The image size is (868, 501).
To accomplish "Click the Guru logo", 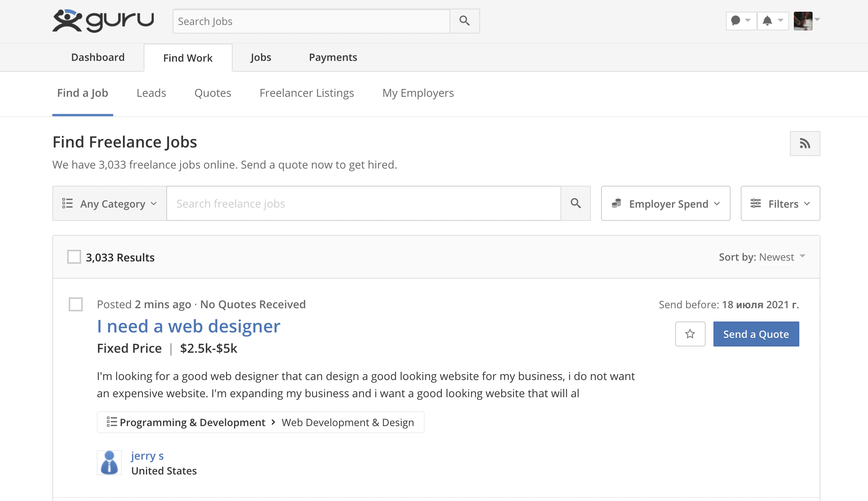I will point(103,21).
